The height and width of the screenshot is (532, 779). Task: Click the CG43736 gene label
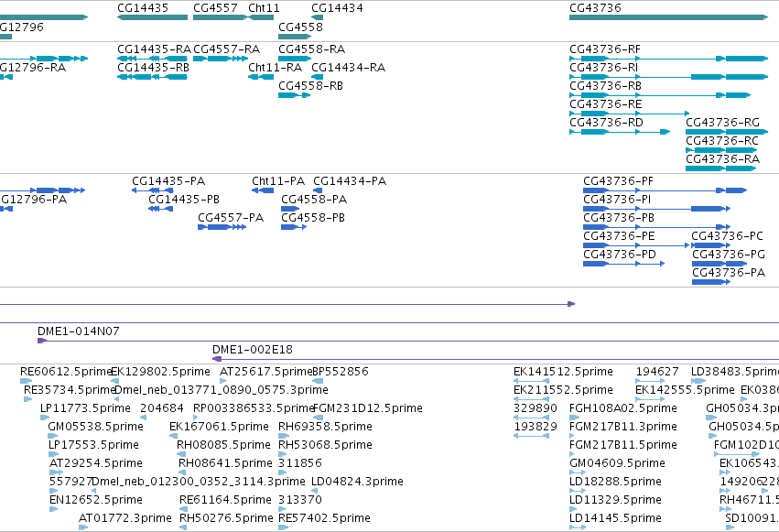pyautogui.click(x=595, y=8)
